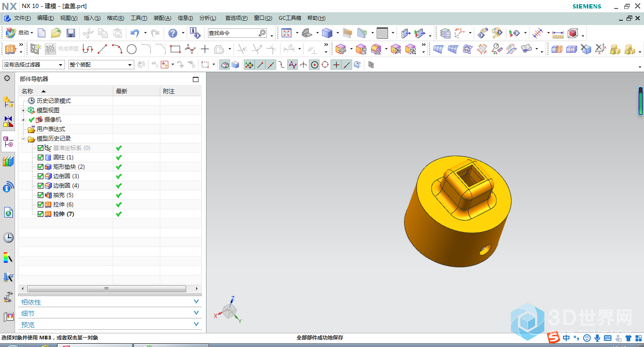
Task: Uncheck the 边倒圆 (4) feature checkbox
Action: coord(41,186)
